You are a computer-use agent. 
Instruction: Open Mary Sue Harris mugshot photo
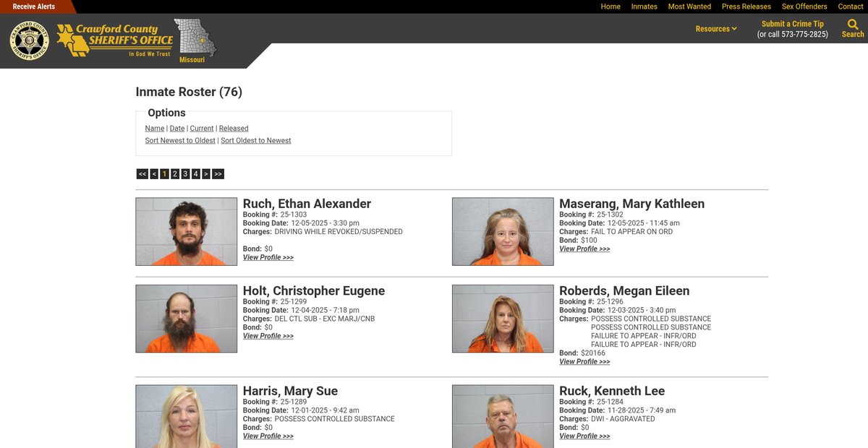point(187,416)
